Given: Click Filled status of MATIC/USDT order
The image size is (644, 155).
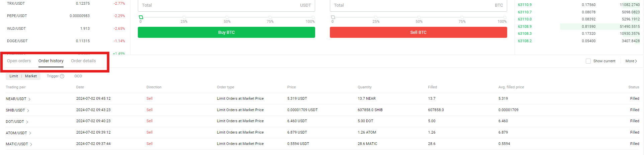Looking at the screenshot, I should (635, 144).
